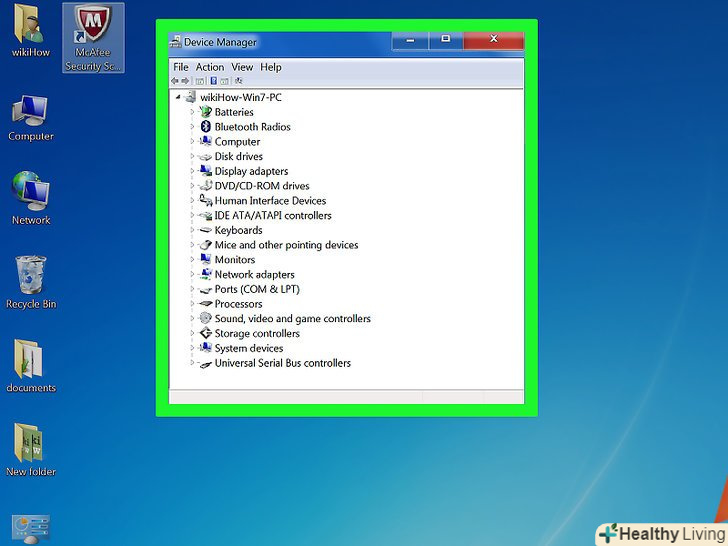Image resolution: width=728 pixels, height=546 pixels.
Task: Expand the Network adapters node
Action: coord(193,274)
